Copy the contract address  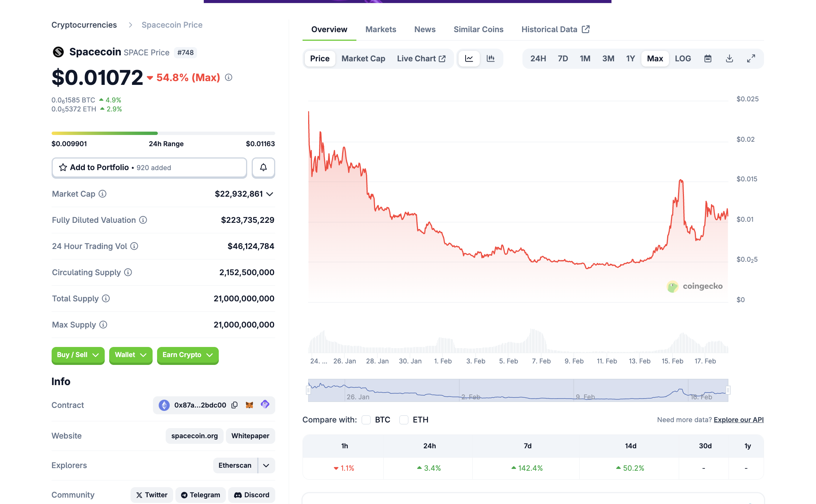[x=234, y=405]
